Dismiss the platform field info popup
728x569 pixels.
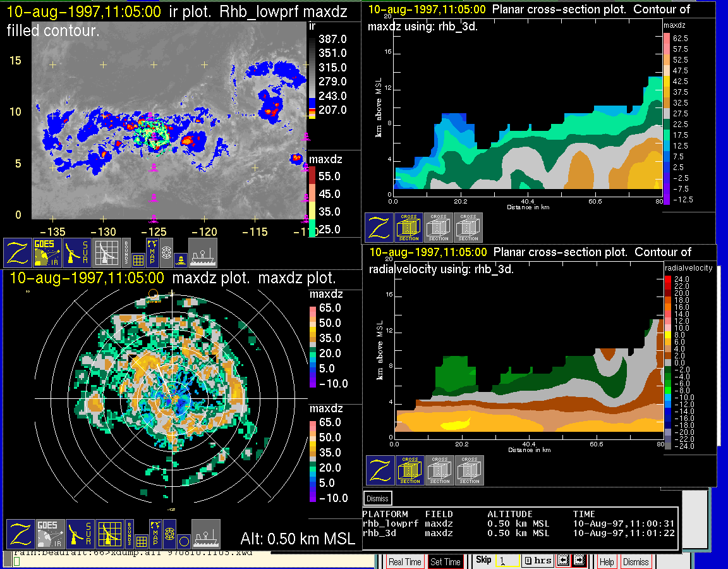click(x=377, y=498)
